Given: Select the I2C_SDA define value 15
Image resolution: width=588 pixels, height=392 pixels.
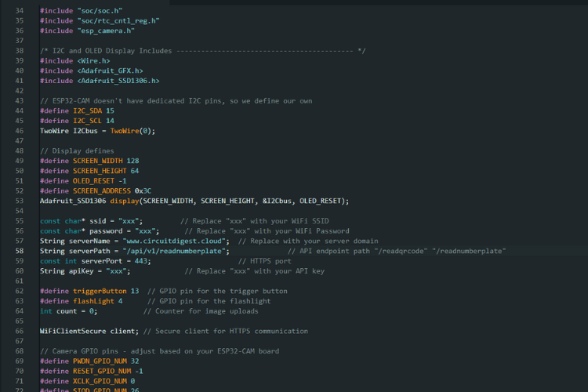Looking at the screenshot, I should (x=110, y=111).
